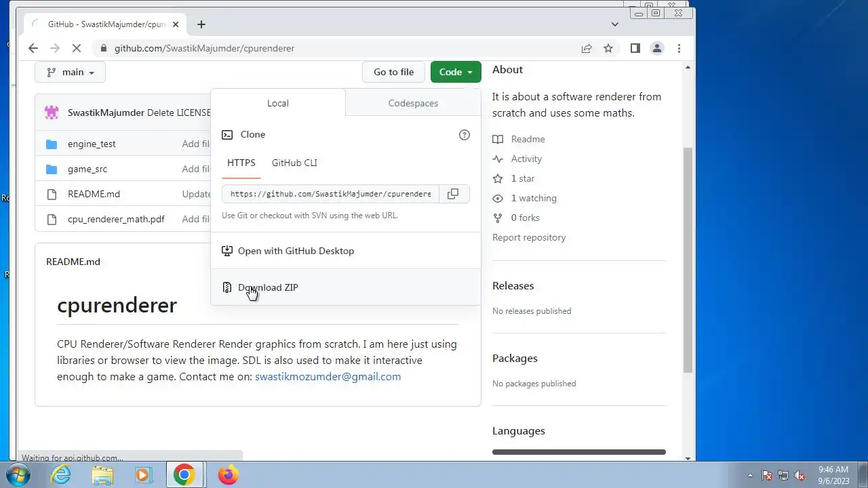
Task: Open the README.md file
Action: click(94, 194)
